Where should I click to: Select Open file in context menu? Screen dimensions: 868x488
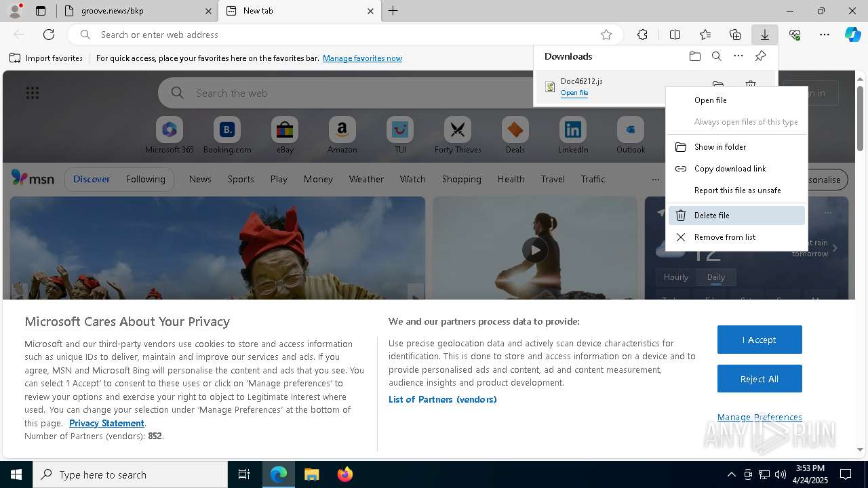point(736,100)
